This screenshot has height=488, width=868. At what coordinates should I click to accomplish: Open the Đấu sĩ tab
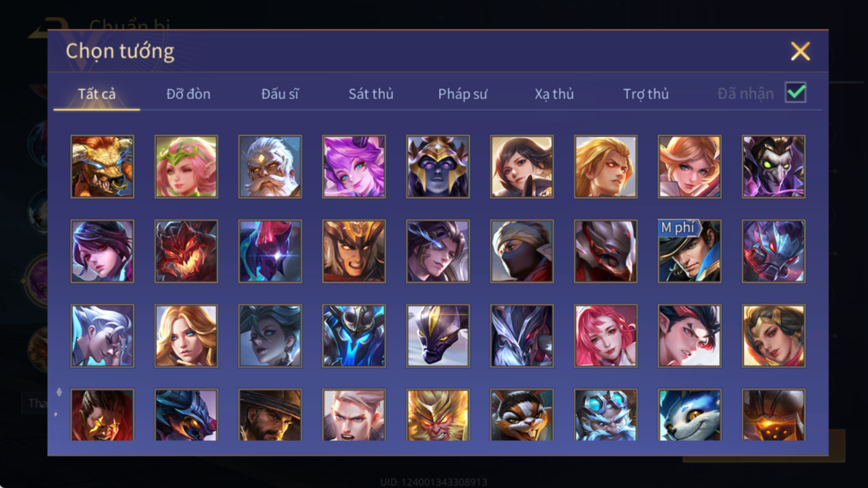[x=280, y=94]
